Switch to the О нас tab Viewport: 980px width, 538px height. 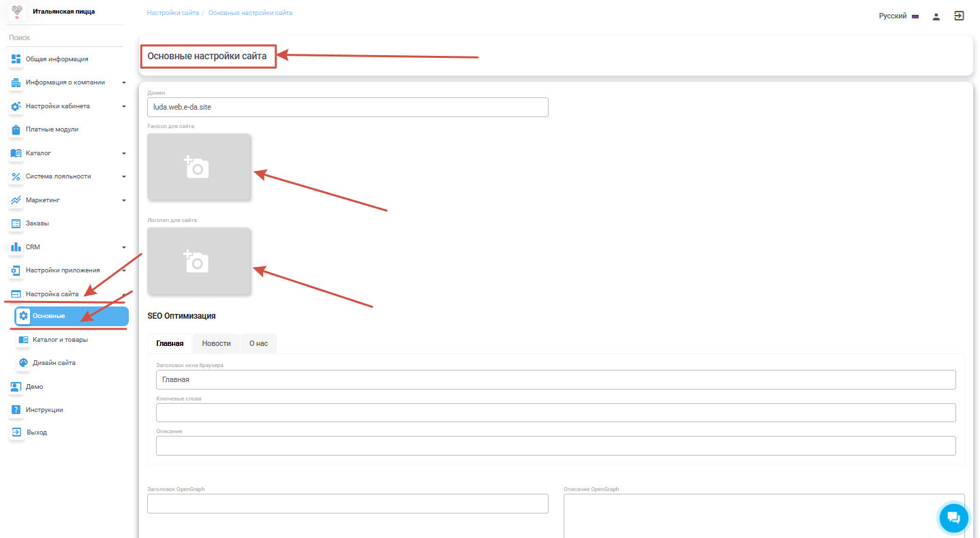point(258,343)
